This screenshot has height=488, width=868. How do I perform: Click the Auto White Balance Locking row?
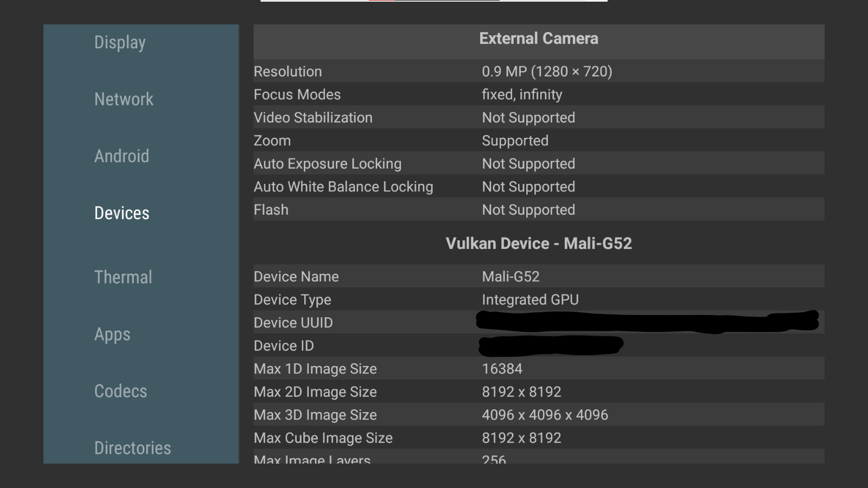pos(539,187)
